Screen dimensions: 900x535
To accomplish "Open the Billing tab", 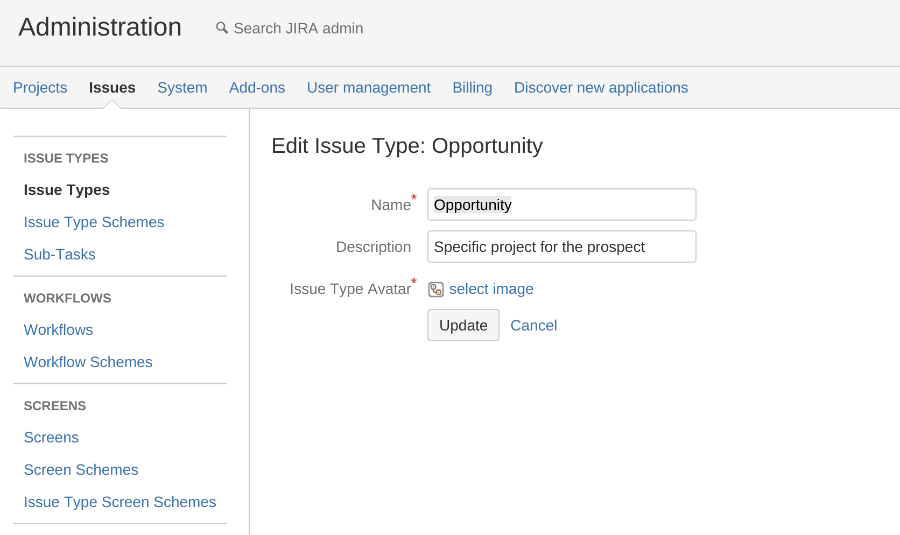I will (472, 87).
